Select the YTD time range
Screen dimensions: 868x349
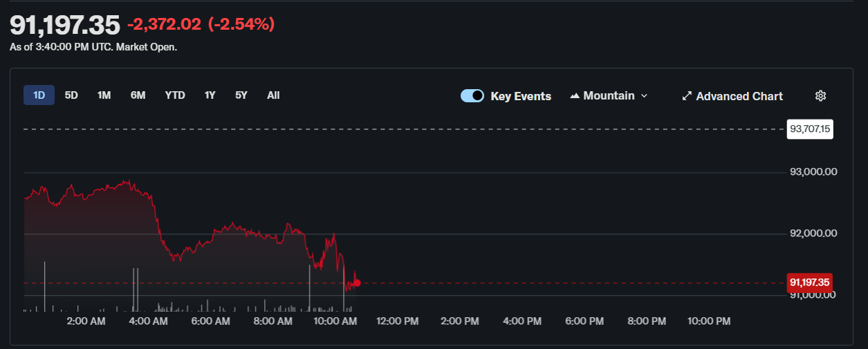[x=175, y=95]
